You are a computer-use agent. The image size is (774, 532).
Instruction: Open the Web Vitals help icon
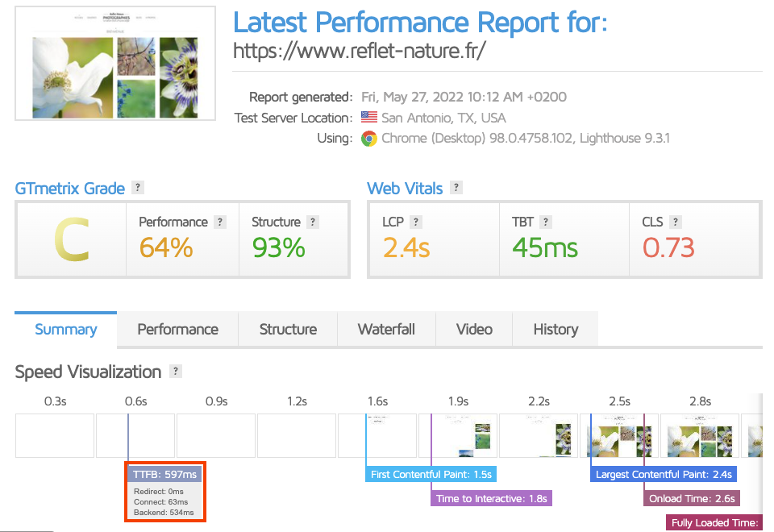456,188
